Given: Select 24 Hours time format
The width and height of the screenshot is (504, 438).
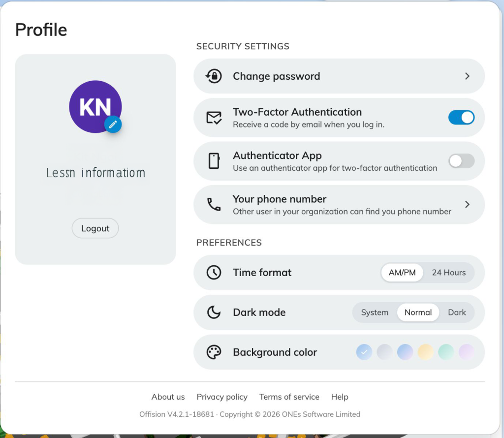Looking at the screenshot, I should (x=448, y=273).
